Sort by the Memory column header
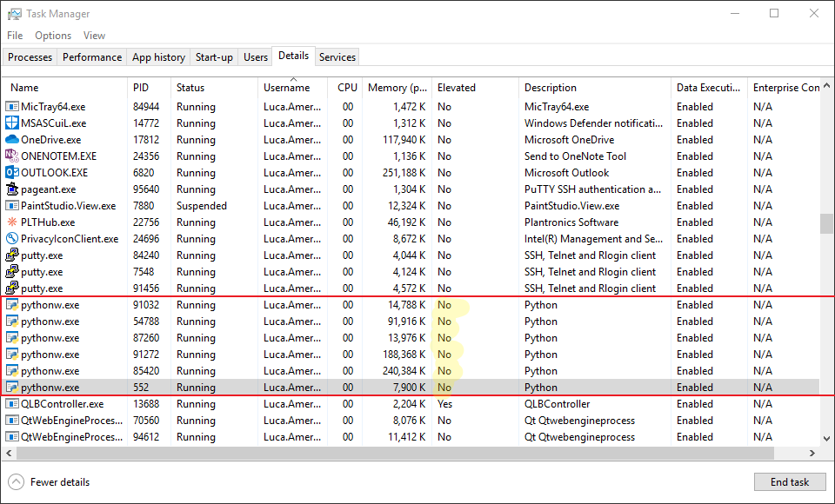Viewport: 835px width, 504px height. pos(397,88)
